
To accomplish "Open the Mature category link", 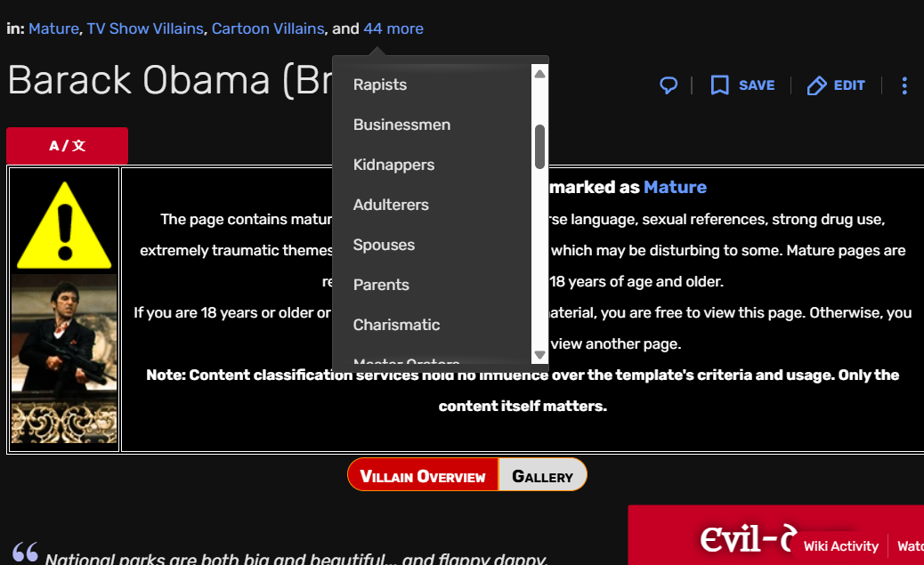I will tap(53, 28).
